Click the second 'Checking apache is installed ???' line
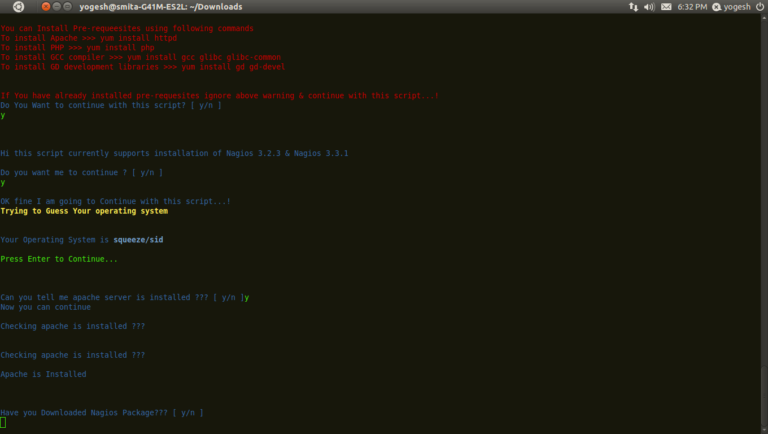 pos(72,355)
